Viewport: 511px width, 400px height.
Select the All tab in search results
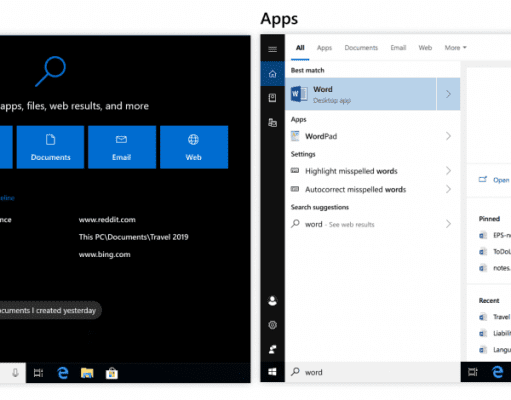click(300, 48)
